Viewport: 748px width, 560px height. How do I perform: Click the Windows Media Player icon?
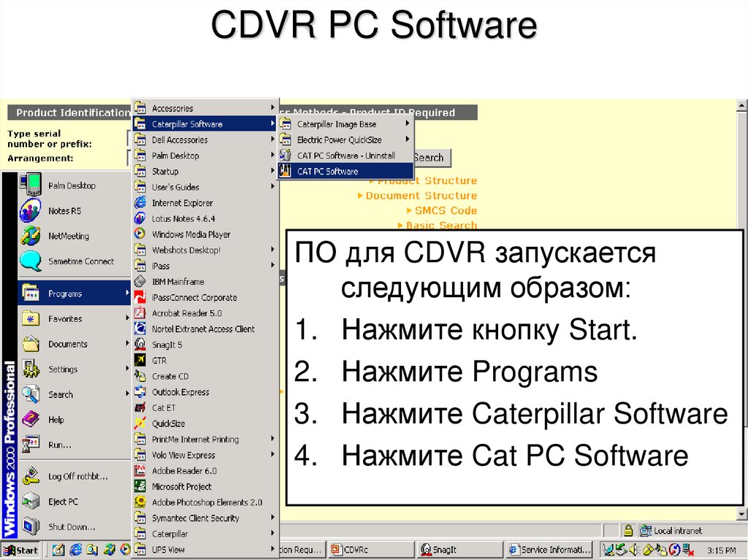(140, 234)
